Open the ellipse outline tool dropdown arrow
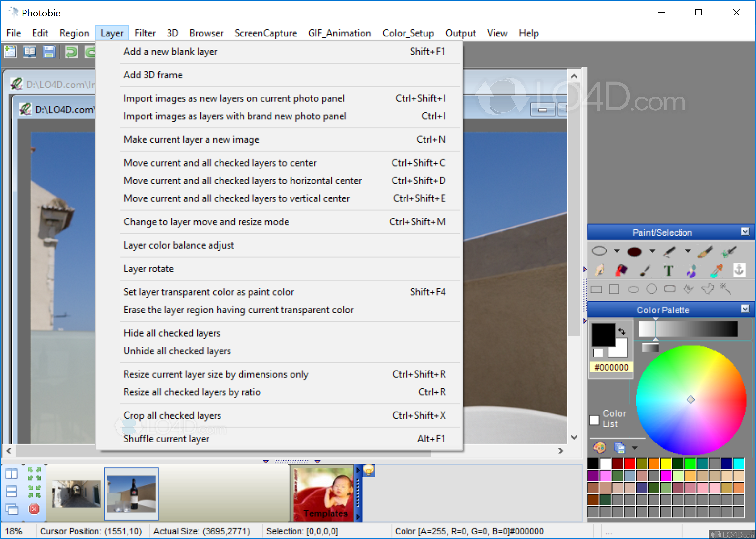Viewport: 756px width, 539px height. coord(617,251)
